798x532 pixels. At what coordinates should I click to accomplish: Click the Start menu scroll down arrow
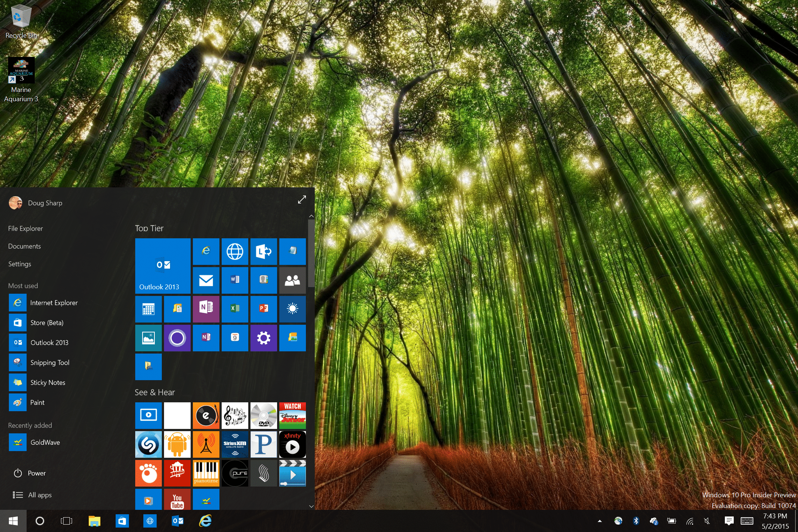click(x=311, y=507)
